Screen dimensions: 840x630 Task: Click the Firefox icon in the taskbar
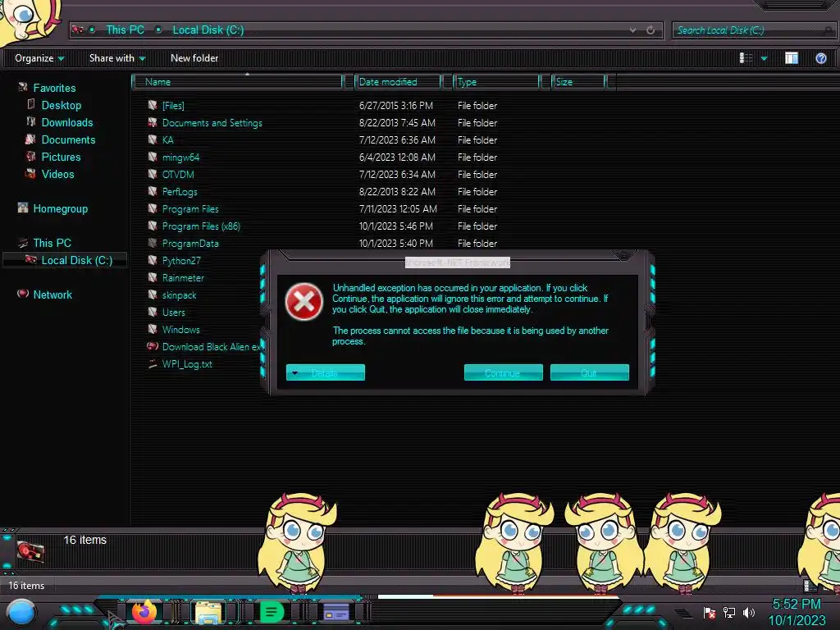[x=144, y=612]
